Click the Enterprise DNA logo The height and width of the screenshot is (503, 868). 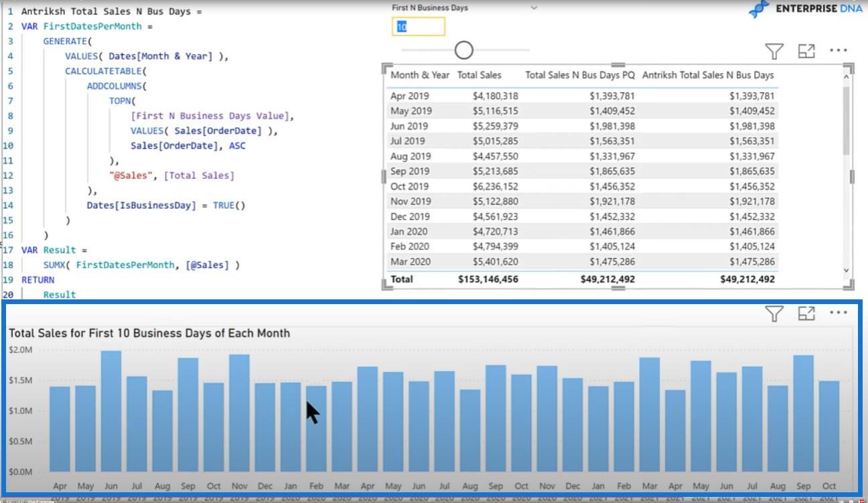coord(804,9)
